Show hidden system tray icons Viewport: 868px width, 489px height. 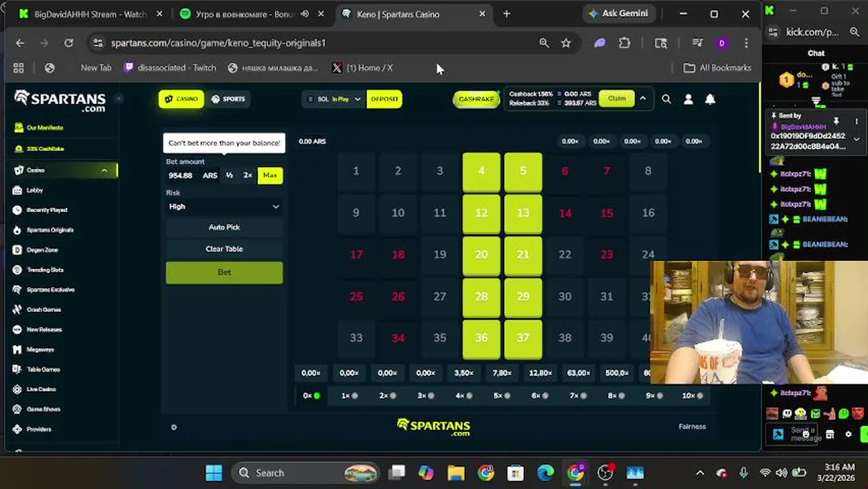(x=700, y=473)
